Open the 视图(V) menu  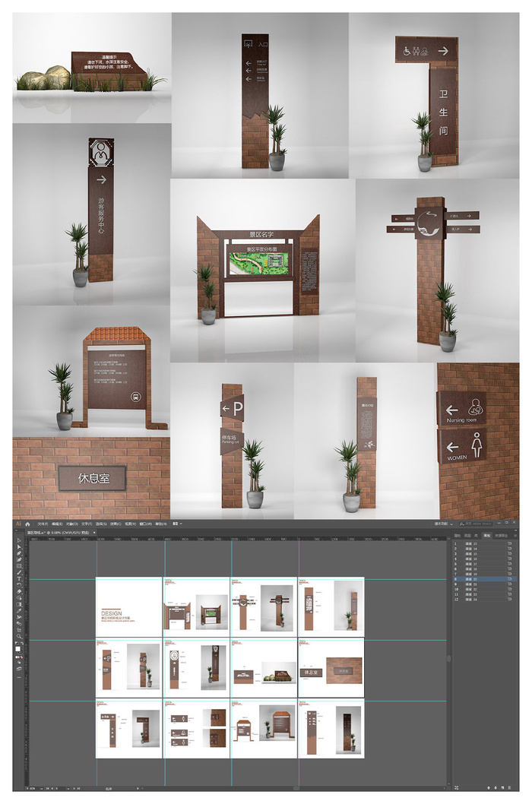point(130,524)
